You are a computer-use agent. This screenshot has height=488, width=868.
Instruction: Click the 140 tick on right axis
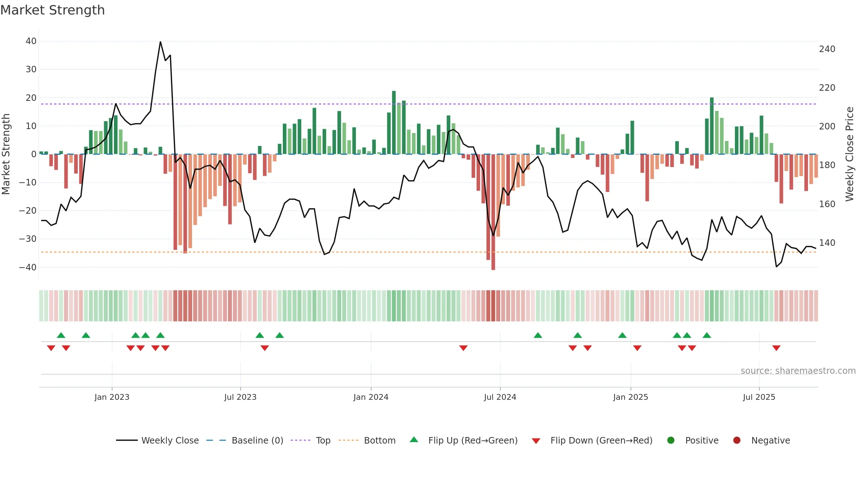click(827, 243)
